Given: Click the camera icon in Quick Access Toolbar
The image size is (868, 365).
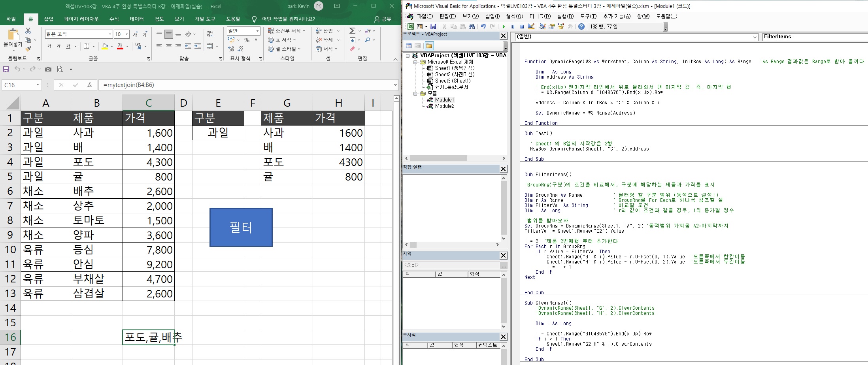Looking at the screenshot, I should 48,69.
